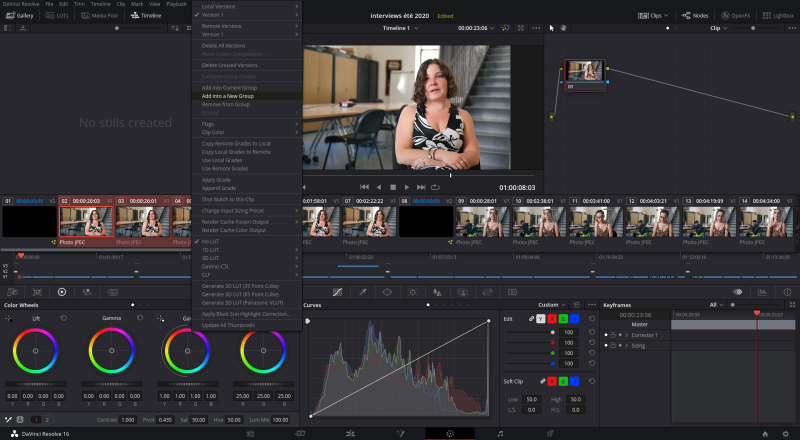Reset the Gamma color wheel
The image size is (800, 440).
pyautogui.click(x=140, y=318)
